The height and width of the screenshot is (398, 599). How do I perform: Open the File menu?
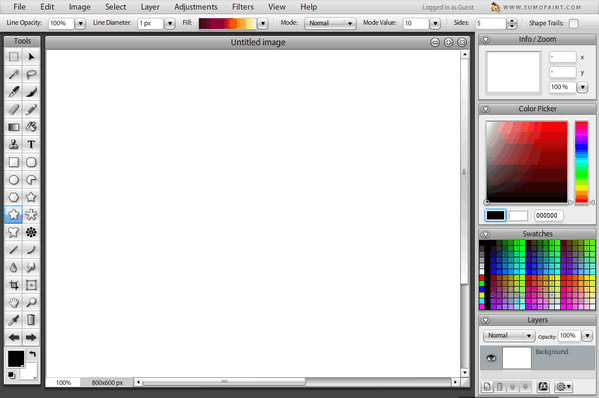coord(19,7)
